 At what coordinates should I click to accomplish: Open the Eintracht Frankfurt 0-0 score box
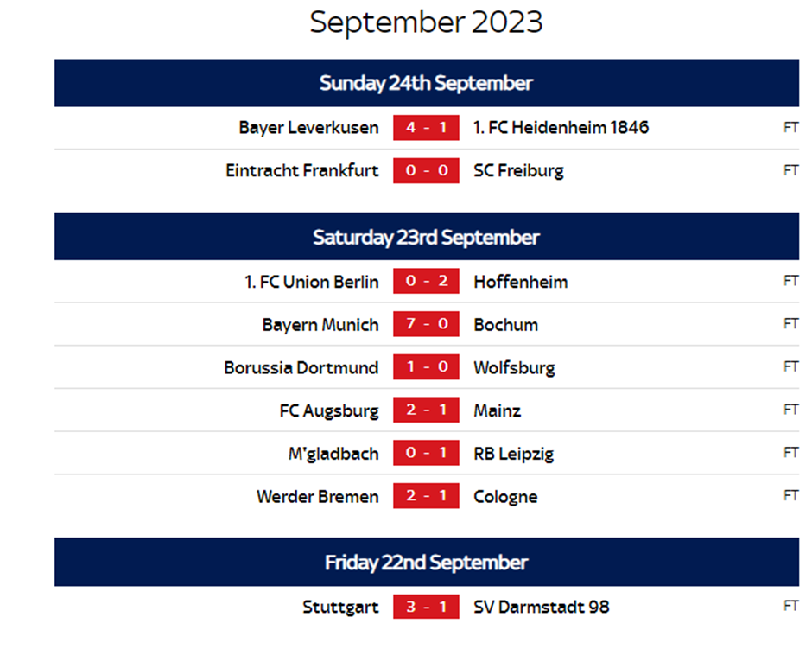426,170
